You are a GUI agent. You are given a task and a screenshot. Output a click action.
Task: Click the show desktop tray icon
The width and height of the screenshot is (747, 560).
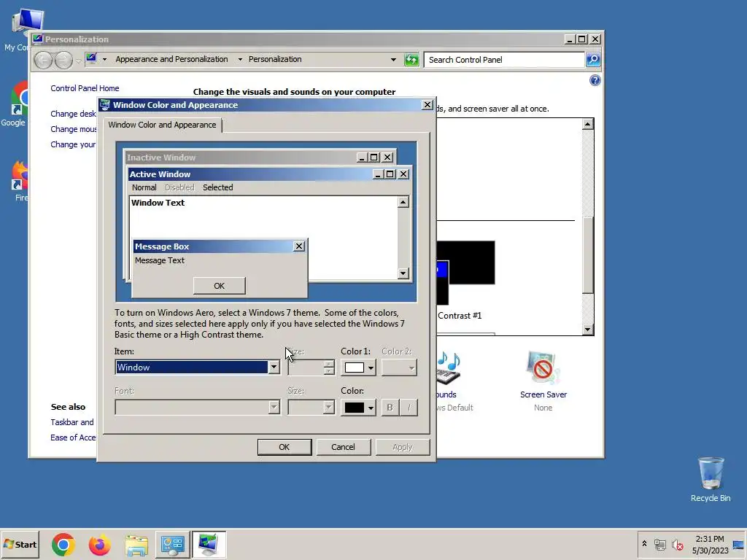tap(738, 544)
